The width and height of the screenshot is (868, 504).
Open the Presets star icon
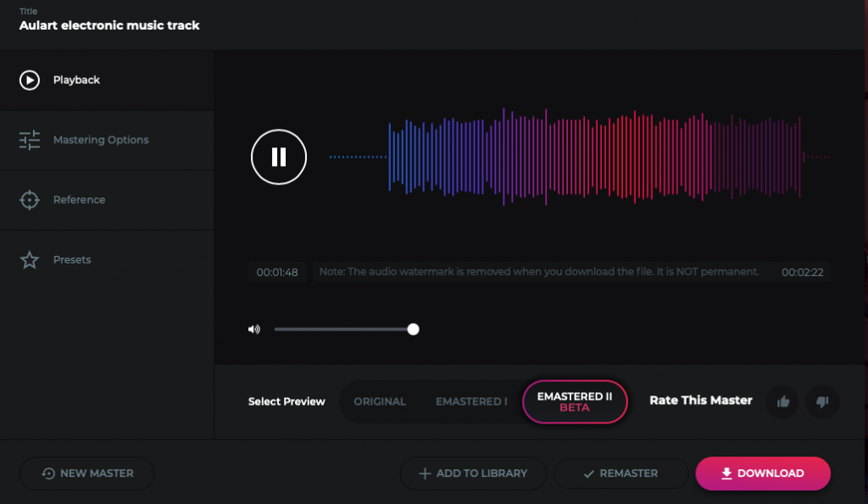click(x=28, y=259)
